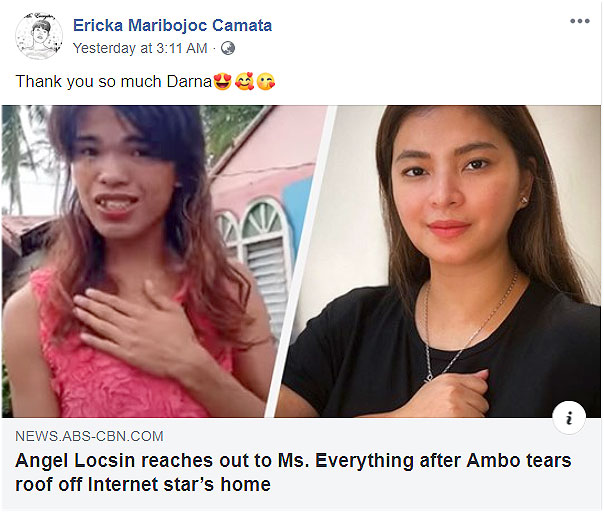The height and width of the screenshot is (512, 604).
Task: Click the globe public privacy icon
Action: (228, 49)
